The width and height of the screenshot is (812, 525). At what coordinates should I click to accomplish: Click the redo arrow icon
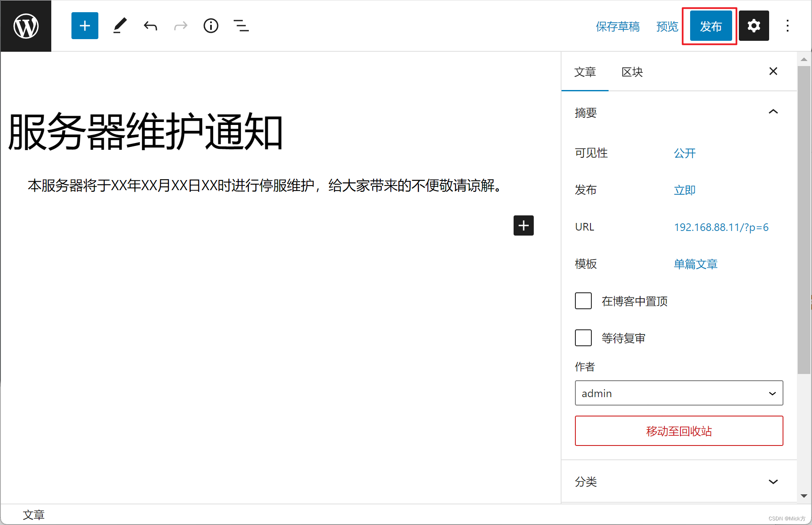[181, 26]
